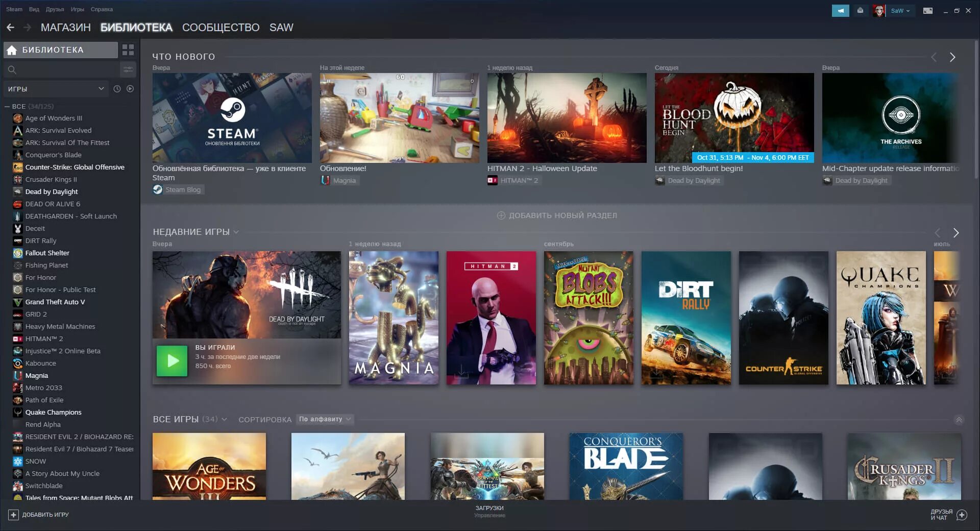Collapse the ВСЕ games tree group

(x=7, y=106)
